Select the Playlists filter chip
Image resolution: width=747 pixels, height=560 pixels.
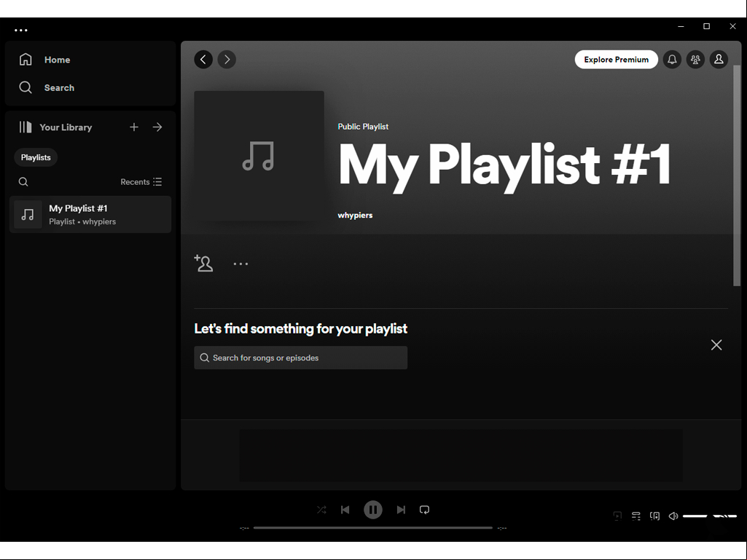point(36,157)
